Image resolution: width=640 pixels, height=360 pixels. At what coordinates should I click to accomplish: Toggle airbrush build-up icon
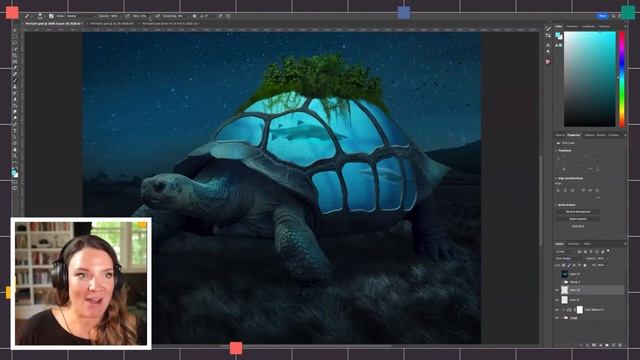pos(157,16)
